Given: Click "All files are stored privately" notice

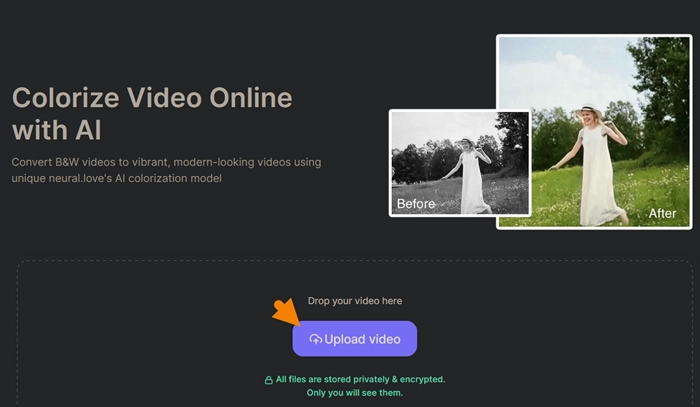Looking at the screenshot, I should pyautogui.click(x=360, y=380).
